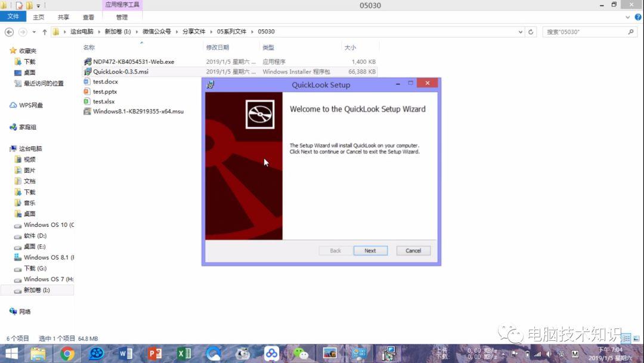Switch to the 主页 ribbon tab
This screenshot has width=644, height=363.
click(x=39, y=17)
